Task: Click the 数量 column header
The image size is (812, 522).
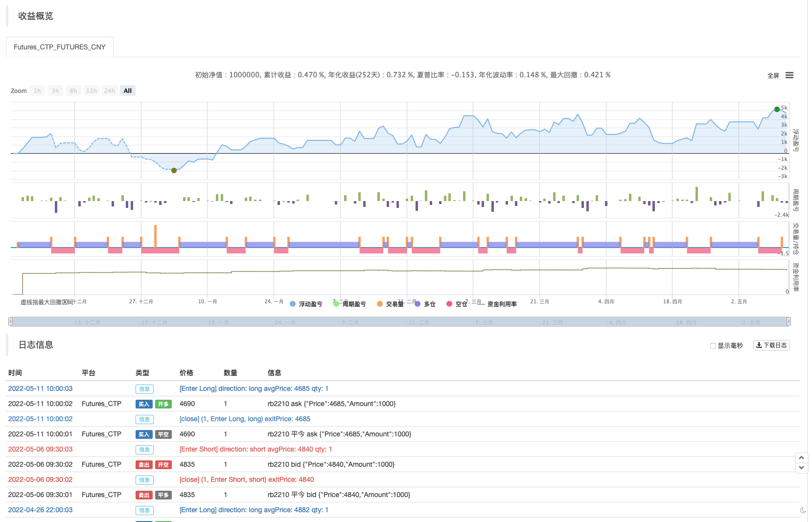Action: click(x=231, y=373)
